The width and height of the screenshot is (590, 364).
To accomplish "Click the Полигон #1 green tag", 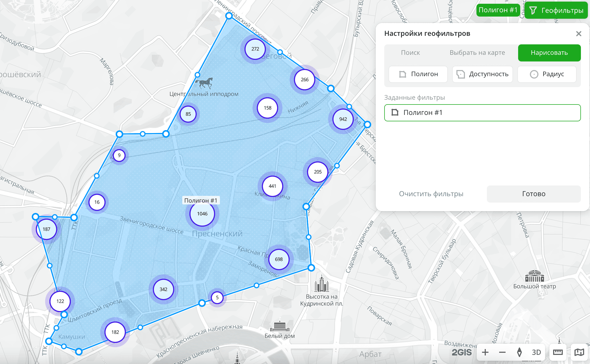I will click(x=498, y=10).
